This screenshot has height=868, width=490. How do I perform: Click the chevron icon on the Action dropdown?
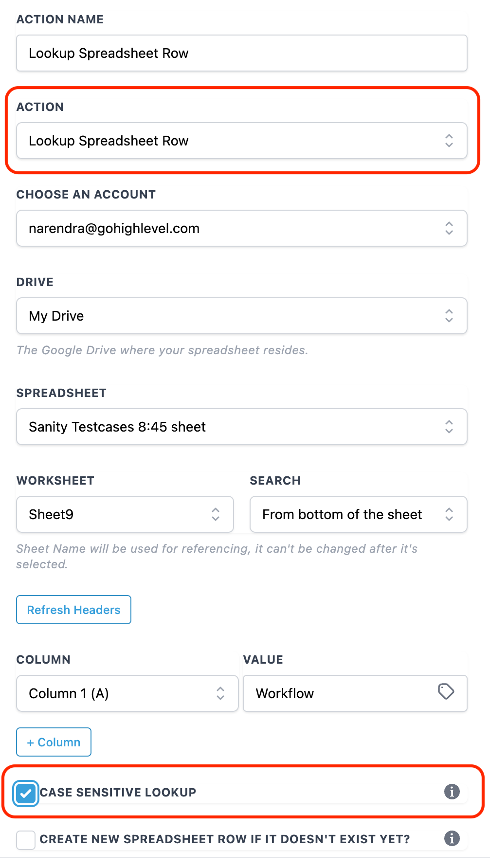(450, 141)
